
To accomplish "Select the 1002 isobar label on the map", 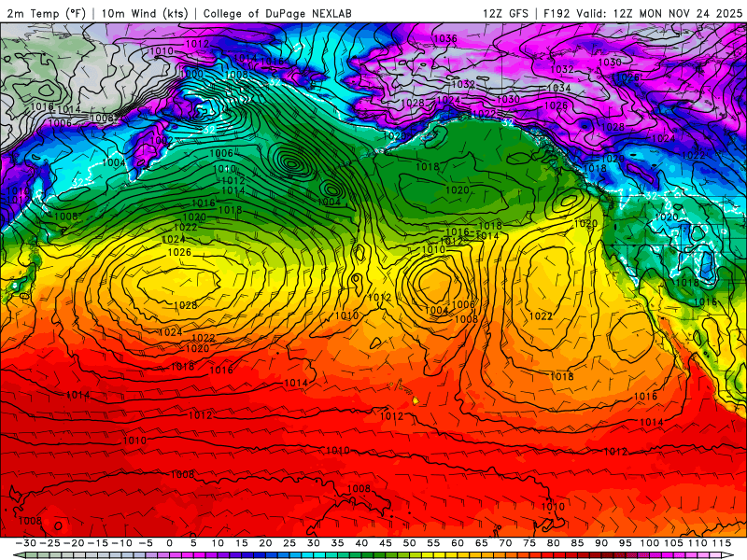I will pos(162,141).
